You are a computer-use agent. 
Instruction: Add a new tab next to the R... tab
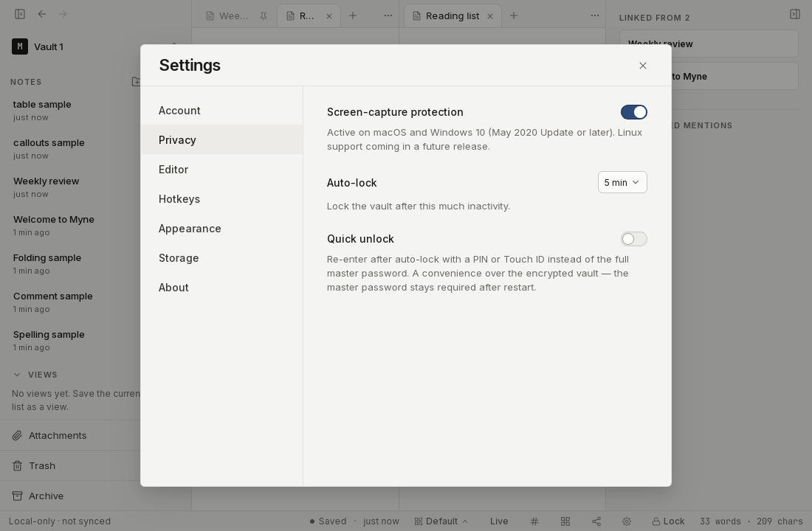(x=353, y=15)
